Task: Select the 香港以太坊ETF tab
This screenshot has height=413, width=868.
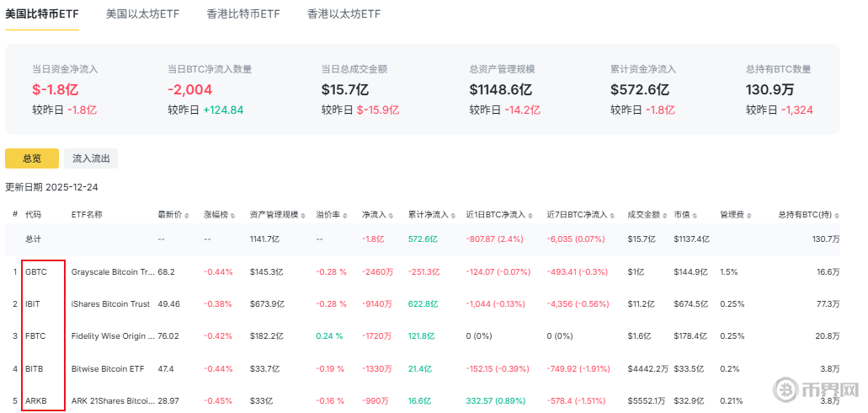Action: 343,14
